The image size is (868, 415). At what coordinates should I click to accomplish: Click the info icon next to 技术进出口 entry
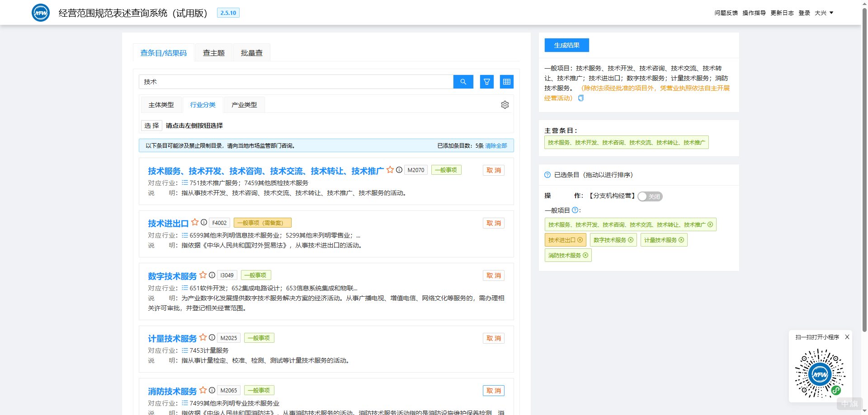coord(205,223)
